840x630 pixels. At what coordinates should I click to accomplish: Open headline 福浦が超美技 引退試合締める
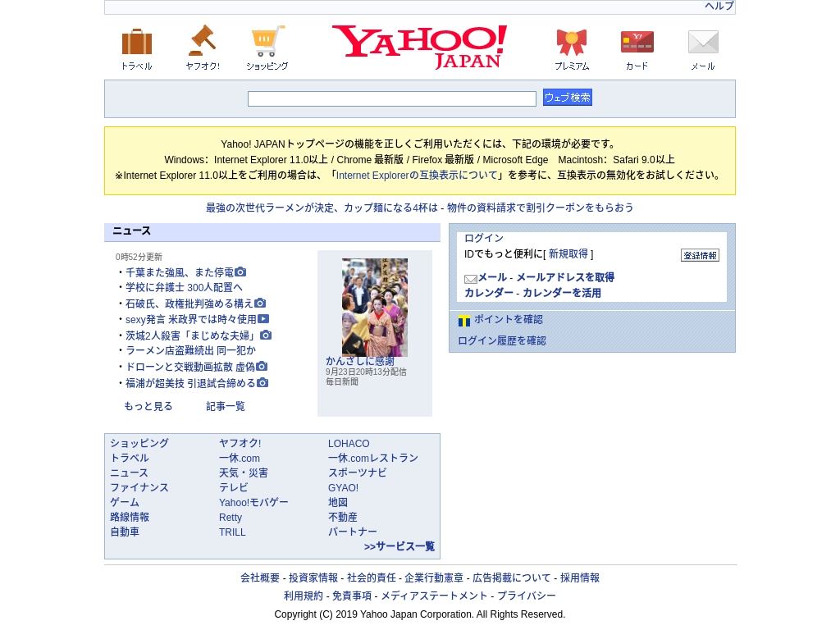click(x=190, y=383)
